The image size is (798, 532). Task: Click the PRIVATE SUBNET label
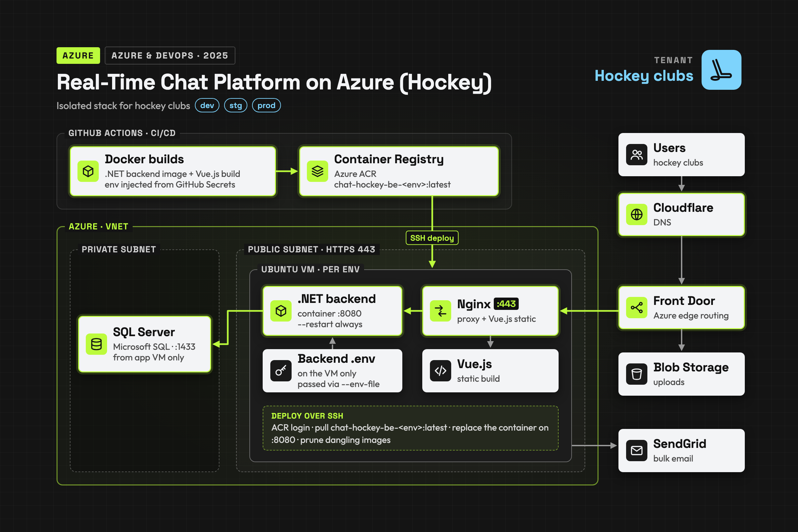119,250
